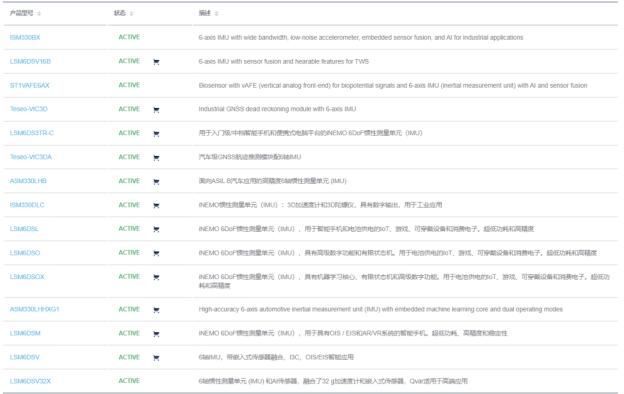Click the LSM6DSM row description text
624x394 pixels.
pos(353,333)
